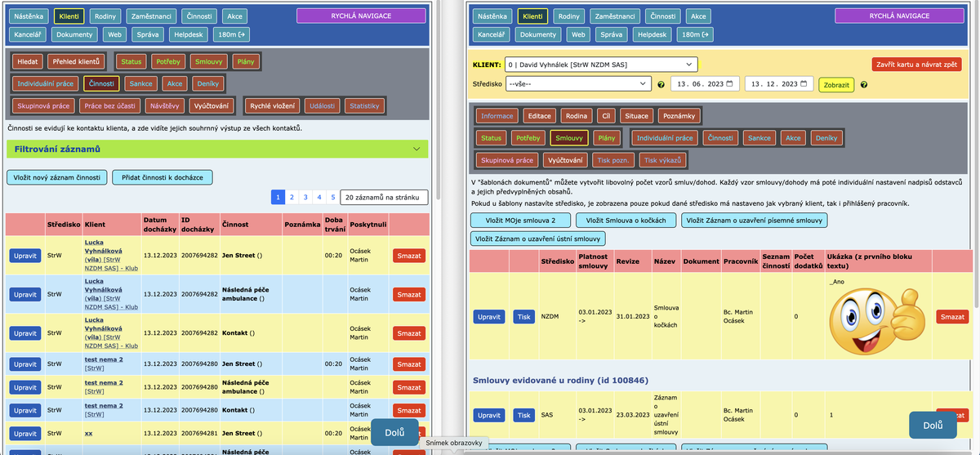Click the help icon beside the Zobrazit button
Image resolution: width=980 pixels, height=455 pixels.
[x=863, y=84]
